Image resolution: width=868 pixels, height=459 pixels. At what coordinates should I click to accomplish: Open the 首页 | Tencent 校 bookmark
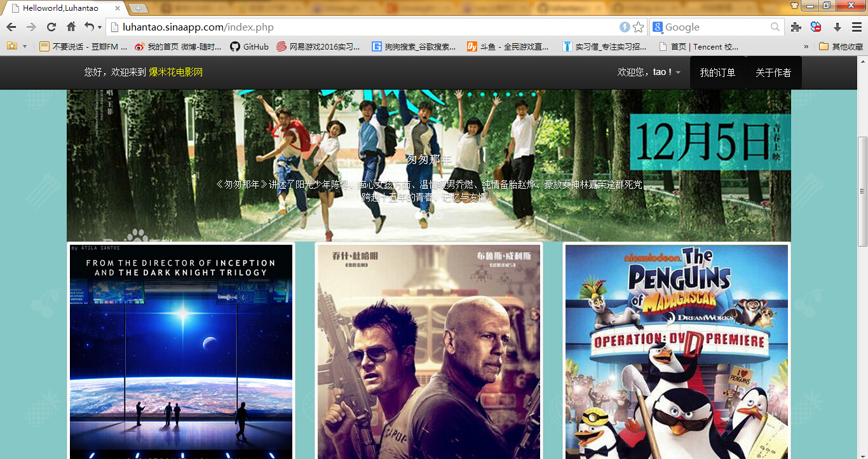point(698,46)
